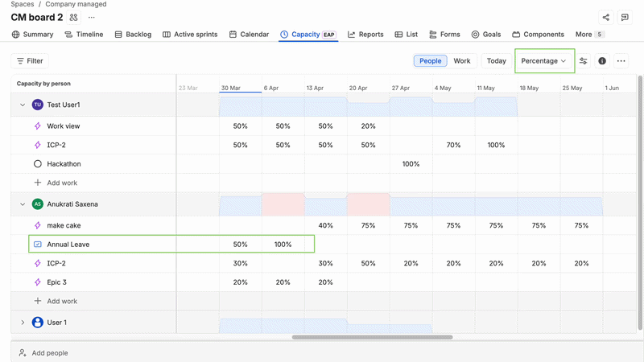Click the Hackathon row label
The height and width of the screenshot is (362, 644).
64,164
